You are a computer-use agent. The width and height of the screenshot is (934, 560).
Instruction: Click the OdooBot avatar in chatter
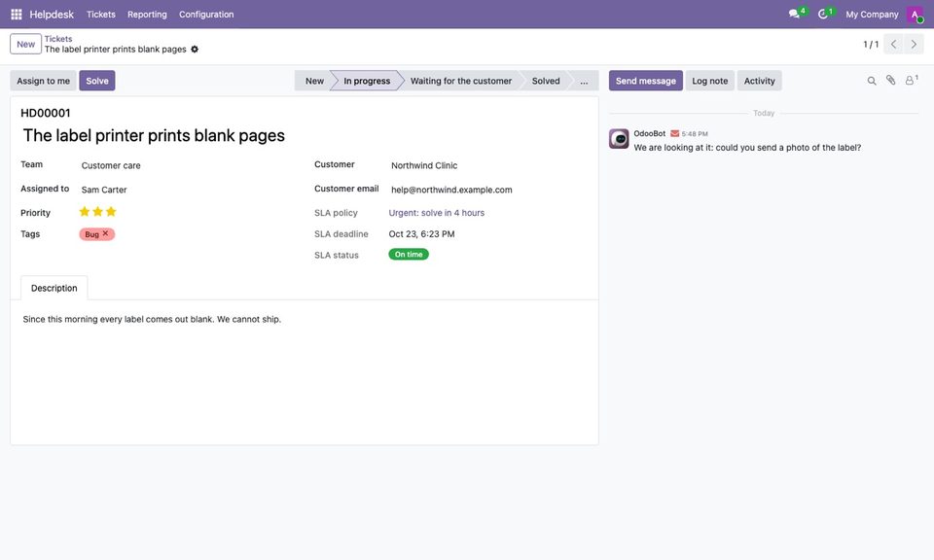coord(619,139)
